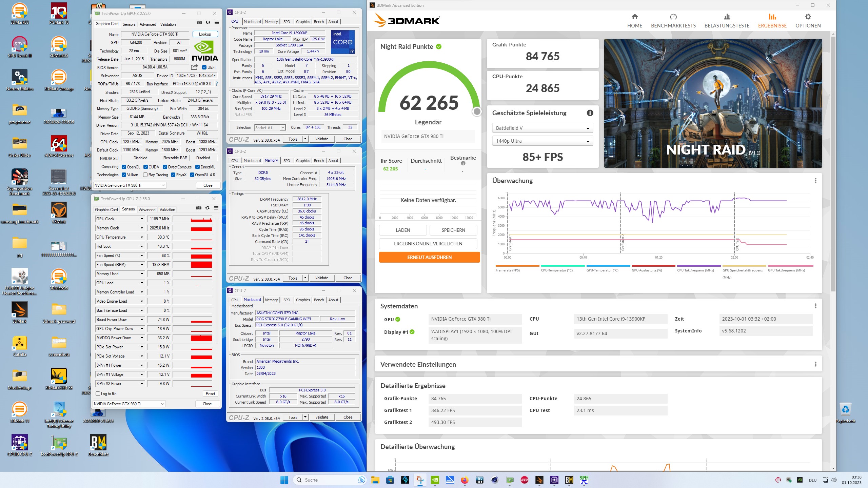Click taskbar Suche search field

330,480
